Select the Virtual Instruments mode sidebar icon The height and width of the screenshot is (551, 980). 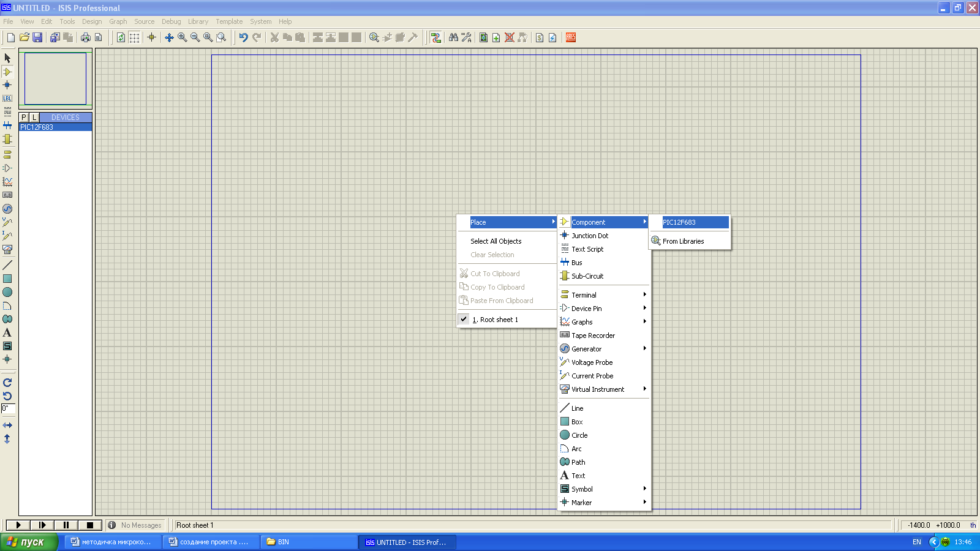click(7, 250)
